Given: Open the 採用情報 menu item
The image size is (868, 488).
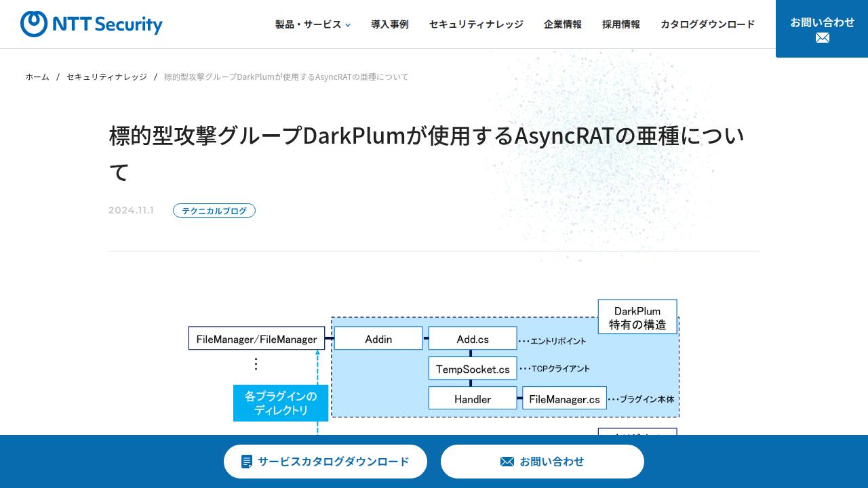Looking at the screenshot, I should point(621,24).
